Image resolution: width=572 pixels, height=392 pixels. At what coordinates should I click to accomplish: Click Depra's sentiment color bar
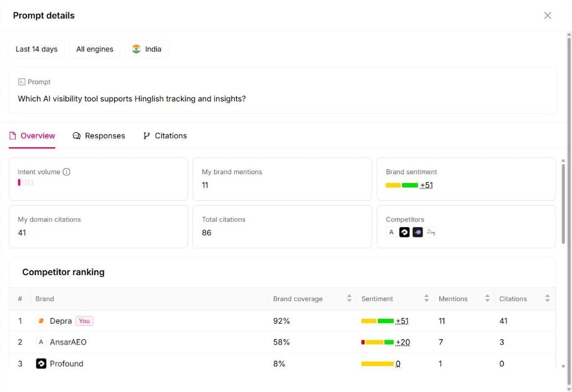coord(377,321)
